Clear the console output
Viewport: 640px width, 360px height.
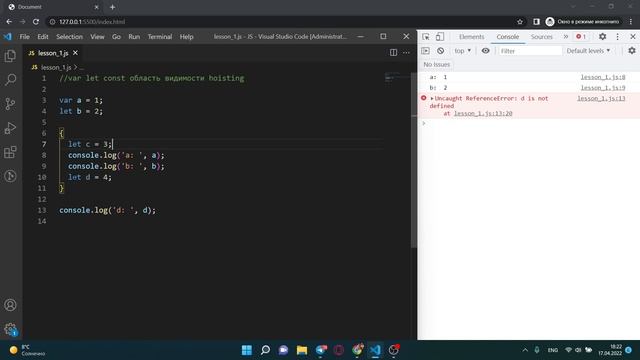(x=440, y=51)
